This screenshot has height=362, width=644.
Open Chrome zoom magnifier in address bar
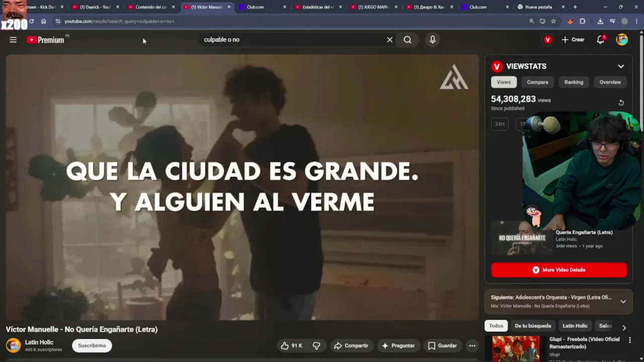tap(532, 21)
